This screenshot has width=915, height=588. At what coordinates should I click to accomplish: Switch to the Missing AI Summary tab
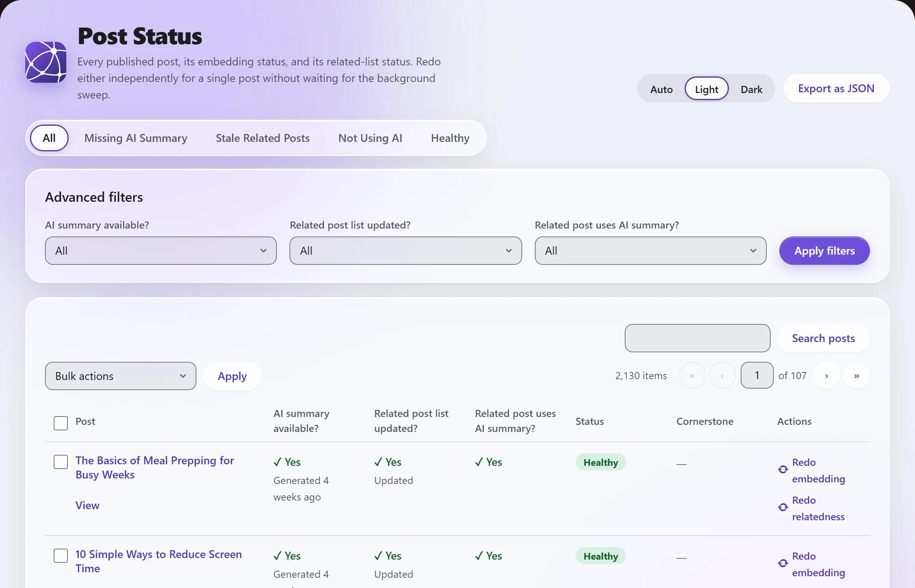pyautogui.click(x=136, y=138)
